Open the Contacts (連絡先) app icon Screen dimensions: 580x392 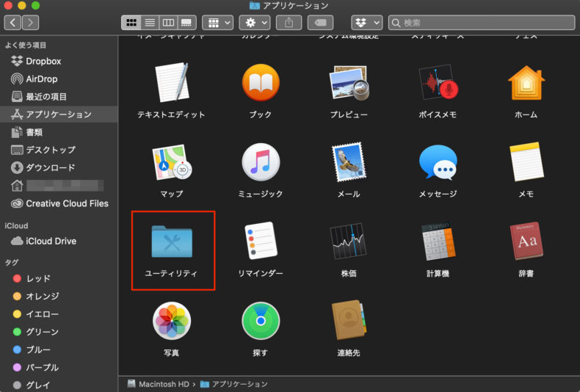(349, 320)
